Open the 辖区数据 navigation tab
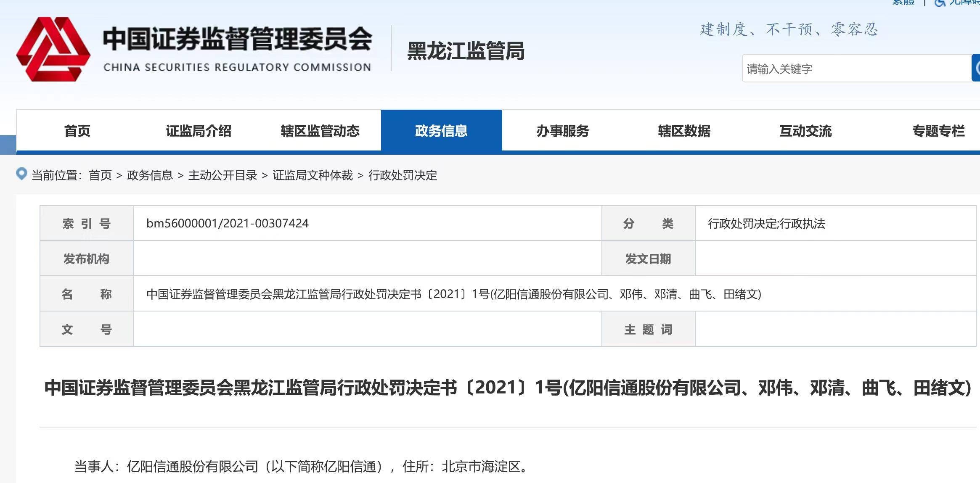 click(684, 131)
